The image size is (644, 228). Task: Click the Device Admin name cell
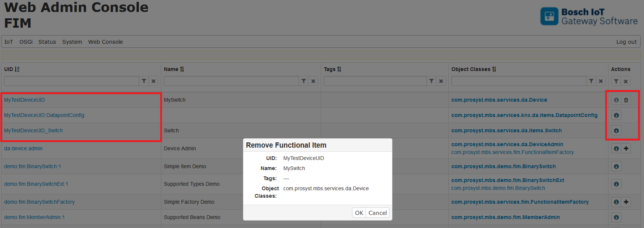(180, 148)
